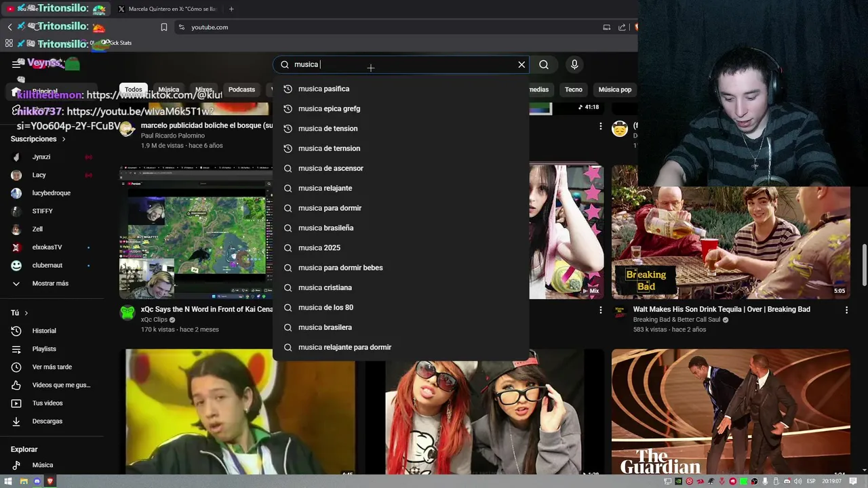Open 'Videos que me gus...' liked videos
This screenshot has height=488, width=868.
click(x=52, y=385)
